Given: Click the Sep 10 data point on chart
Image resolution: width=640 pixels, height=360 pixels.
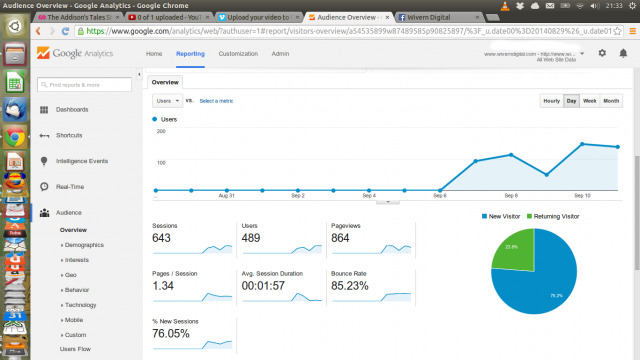Looking at the screenshot, I should pyautogui.click(x=582, y=144).
